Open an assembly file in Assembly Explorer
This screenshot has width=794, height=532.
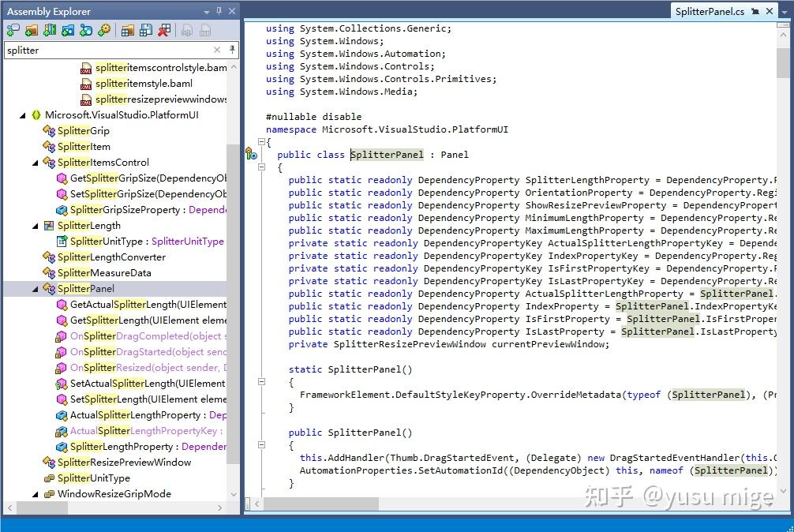tap(13, 30)
